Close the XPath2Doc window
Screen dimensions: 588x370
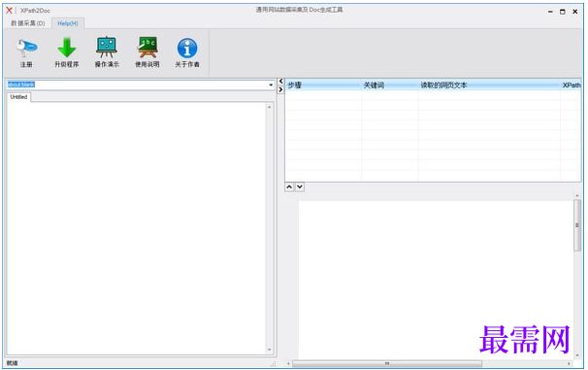pos(574,12)
